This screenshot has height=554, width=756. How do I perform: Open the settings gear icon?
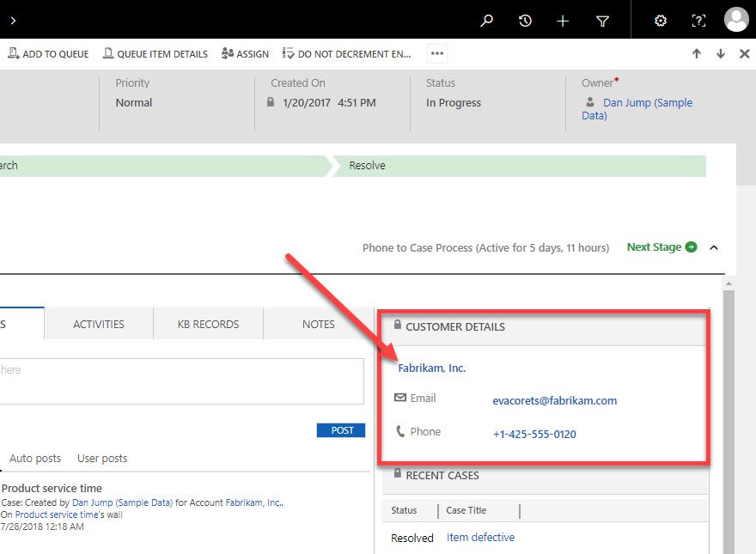click(x=660, y=19)
